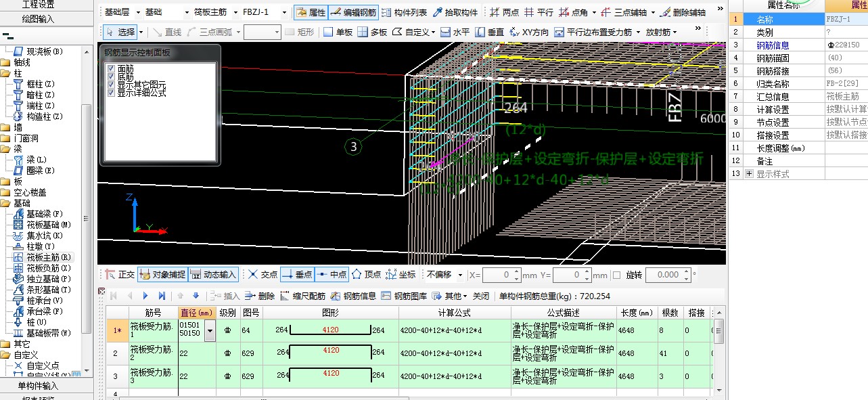Viewport: 868px width, 400px height.
Task: Click the 缩尺配筋 button
Action: pyautogui.click(x=303, y=296)
